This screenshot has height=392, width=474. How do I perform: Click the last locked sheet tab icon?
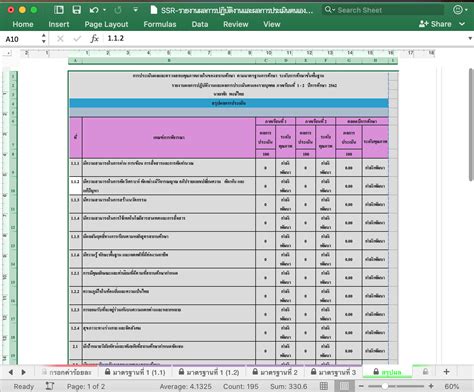click(x=425, y=372)
